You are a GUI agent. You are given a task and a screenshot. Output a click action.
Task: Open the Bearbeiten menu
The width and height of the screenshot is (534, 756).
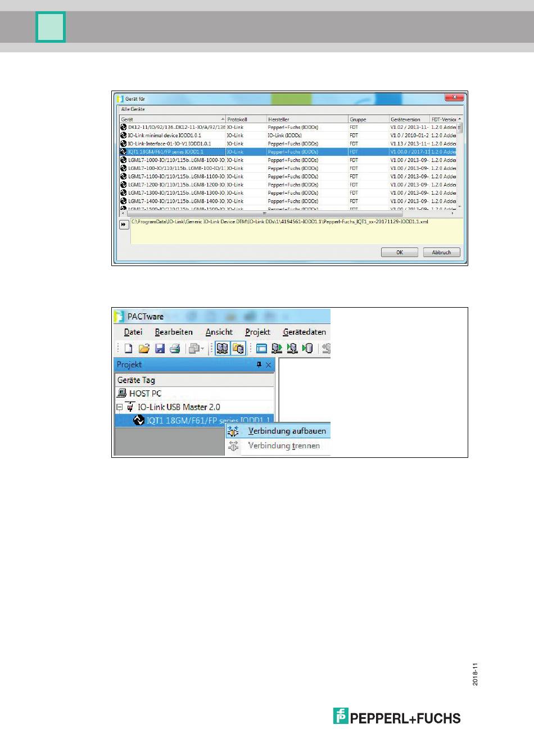(174, 332)
